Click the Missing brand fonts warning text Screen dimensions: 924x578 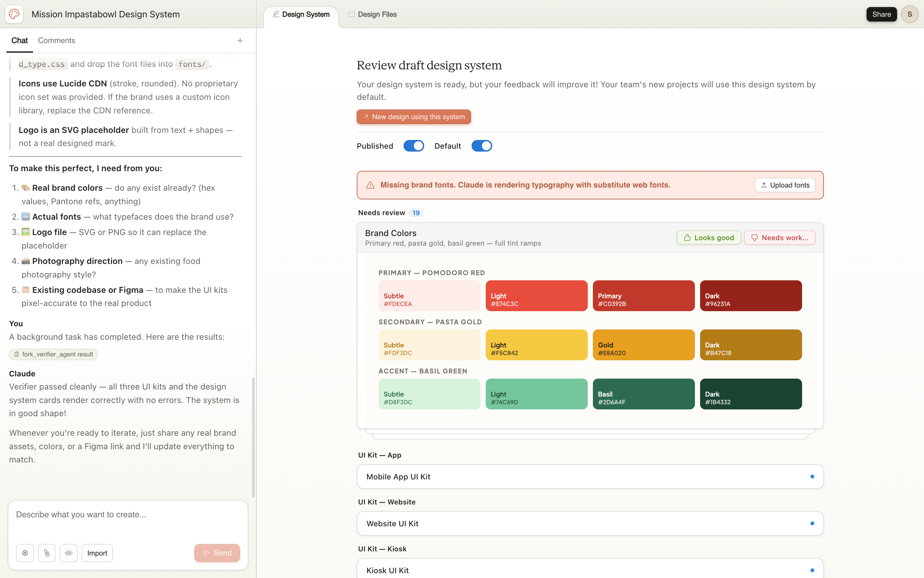pyautogui.click(x=526, y=185)
